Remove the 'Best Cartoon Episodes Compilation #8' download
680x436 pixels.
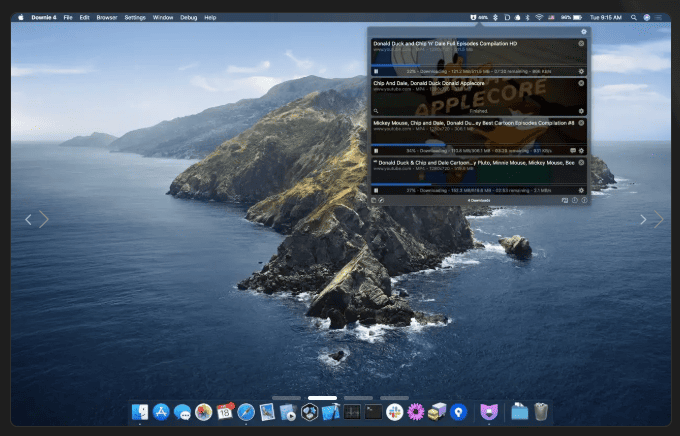[x=581, y=123]
